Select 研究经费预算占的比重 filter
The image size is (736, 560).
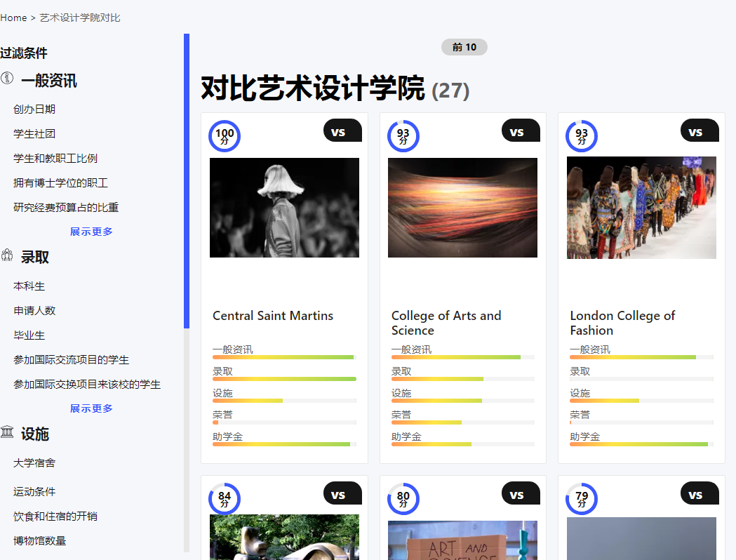point(66,208)
